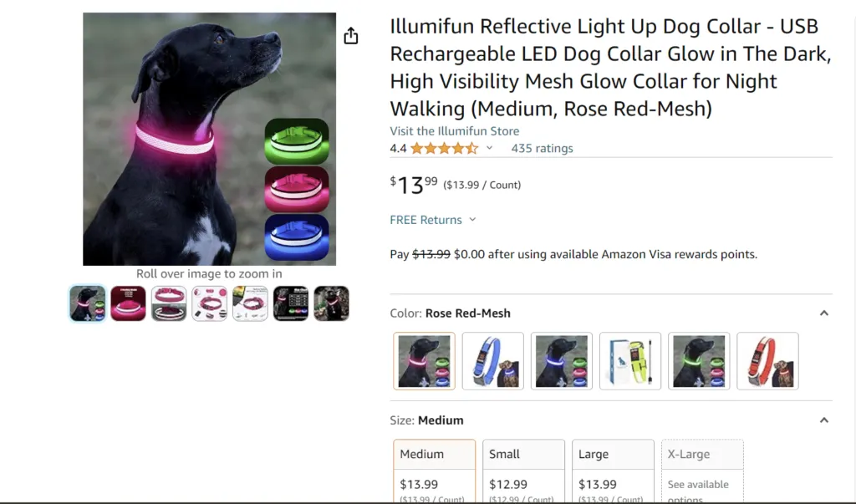Visit the Illumifun Store link
The width and height of the screenshot is (856, 504).
454,131
